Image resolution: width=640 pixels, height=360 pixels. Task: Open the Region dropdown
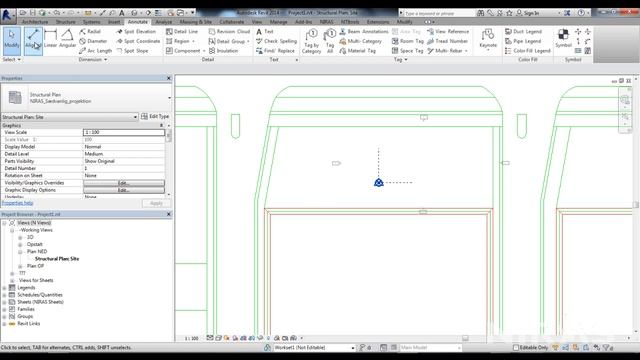193,41
